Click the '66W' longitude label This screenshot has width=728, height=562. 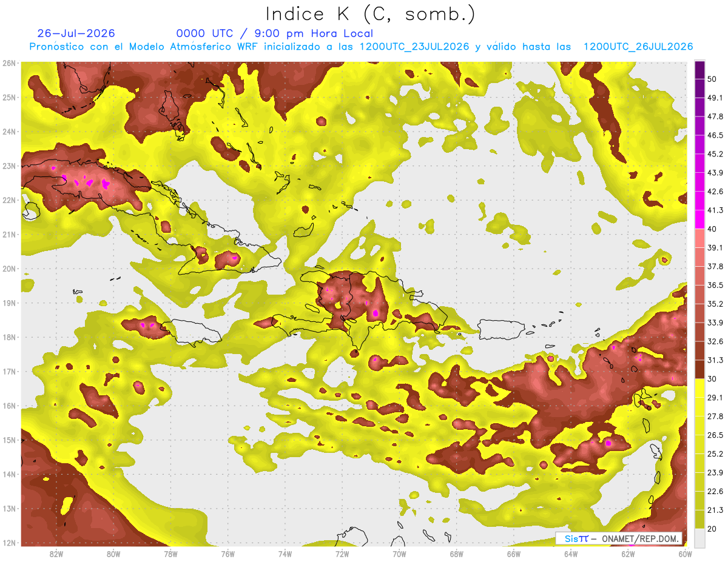pos(513,554)
